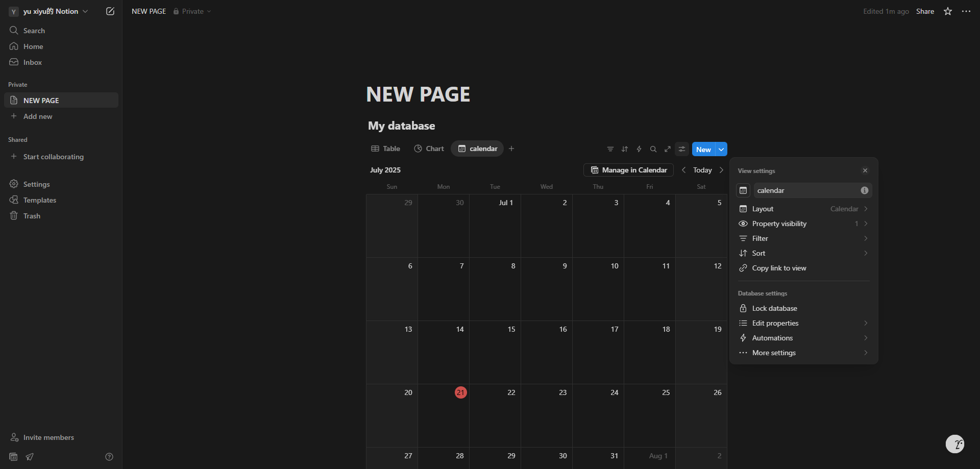Open the Automations submenu in settings panel
The width and height of the screenshot is (980, 469).
tap(804, 338)
